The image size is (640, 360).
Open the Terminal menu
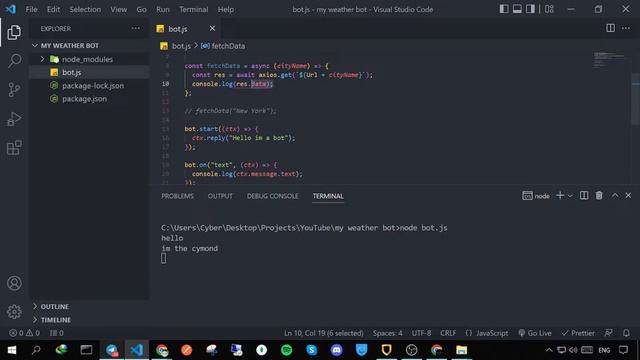click(x=193, y=9)
